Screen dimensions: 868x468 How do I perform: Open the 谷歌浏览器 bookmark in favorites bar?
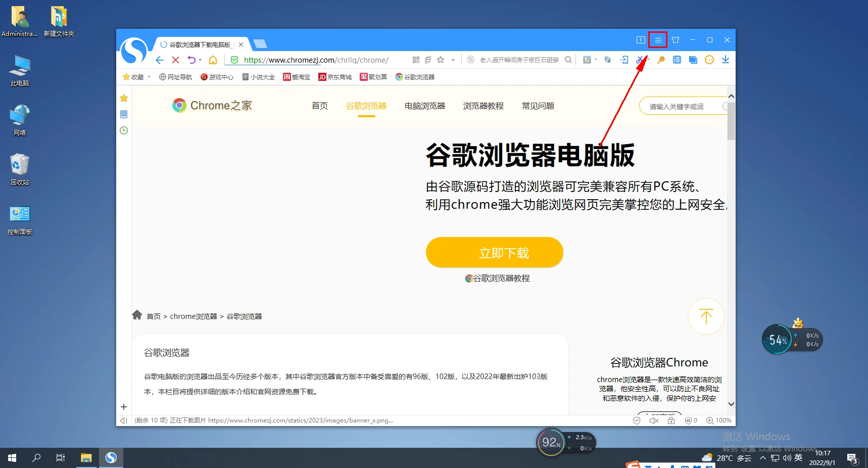pyautogui.click(x=415, y=77)
